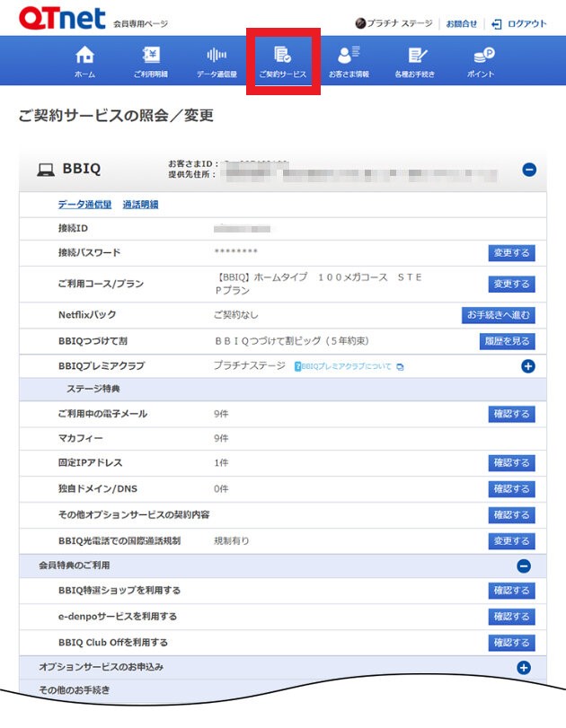
Task: Click the その他のお手続き section header
Action: coord(75,690)
